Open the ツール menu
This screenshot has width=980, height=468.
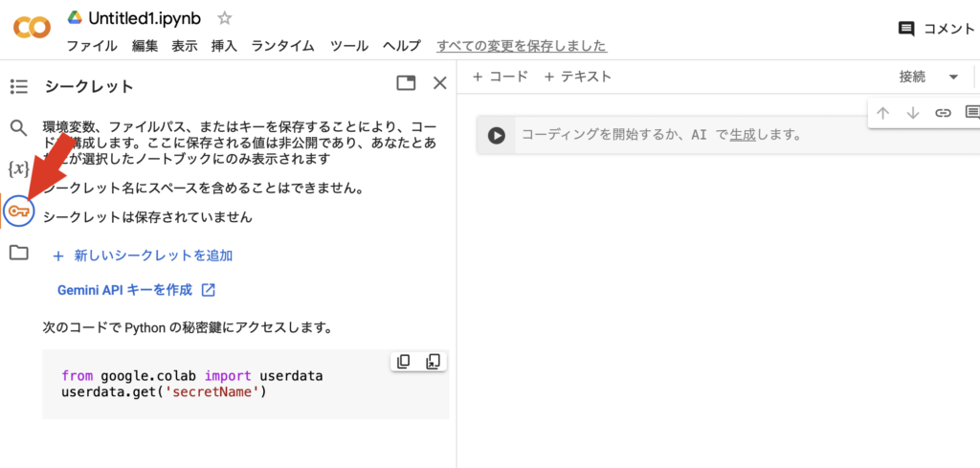click(x=349, y=46)
